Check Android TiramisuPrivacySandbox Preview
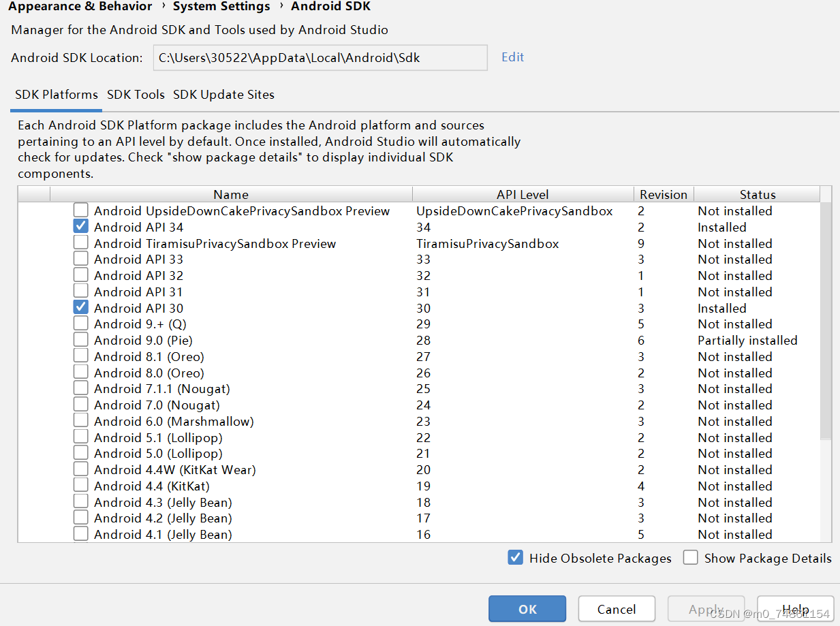The image size is (840, 626). point(80,243)
